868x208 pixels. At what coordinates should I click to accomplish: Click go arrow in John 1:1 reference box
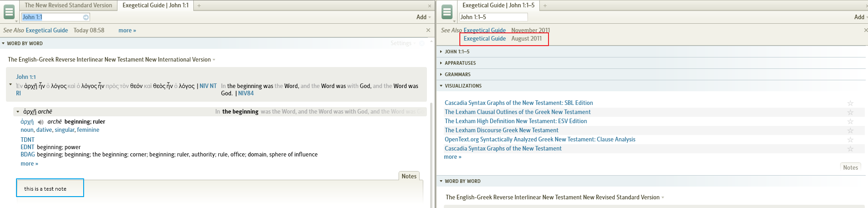[x=86, y=17]
